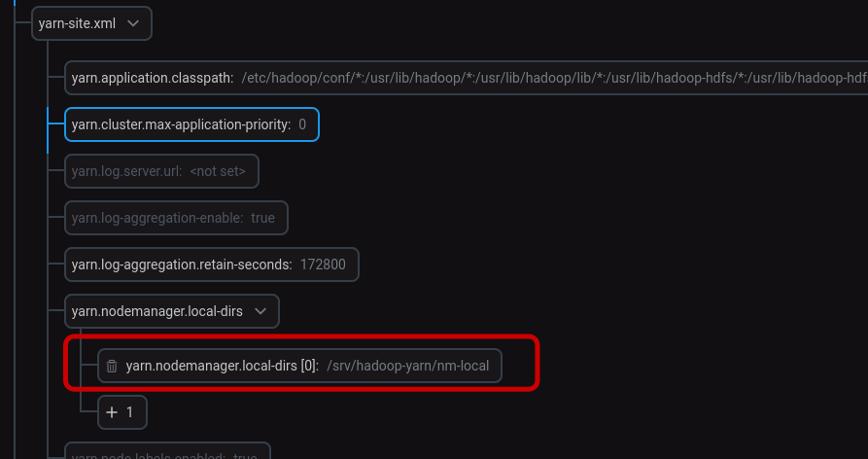868x459 pixels.
Task: Edit the /srv/hadoop-yarn/nm-local path value
Action: (x=408, y=366)
